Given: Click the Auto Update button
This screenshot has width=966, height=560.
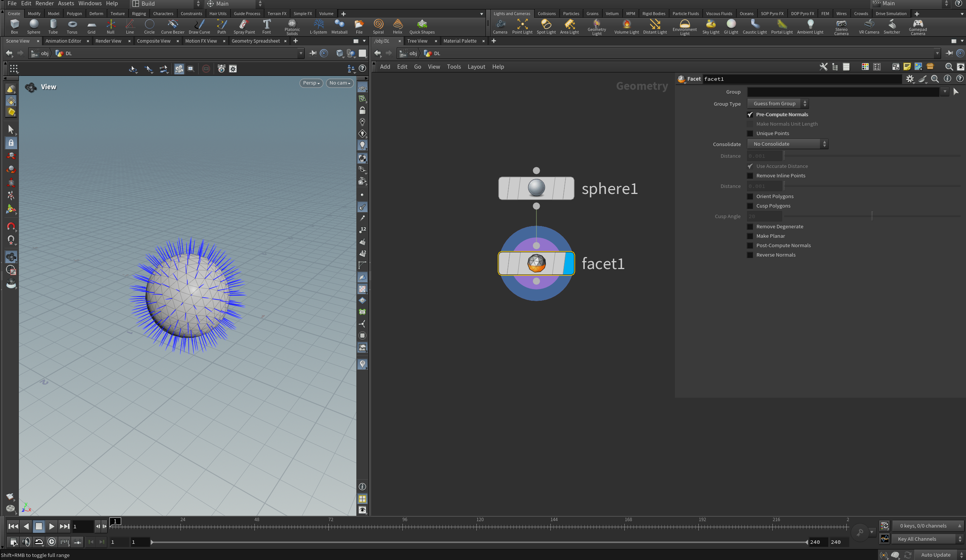Looking at the screenshot, I should [x=935, y=555].
